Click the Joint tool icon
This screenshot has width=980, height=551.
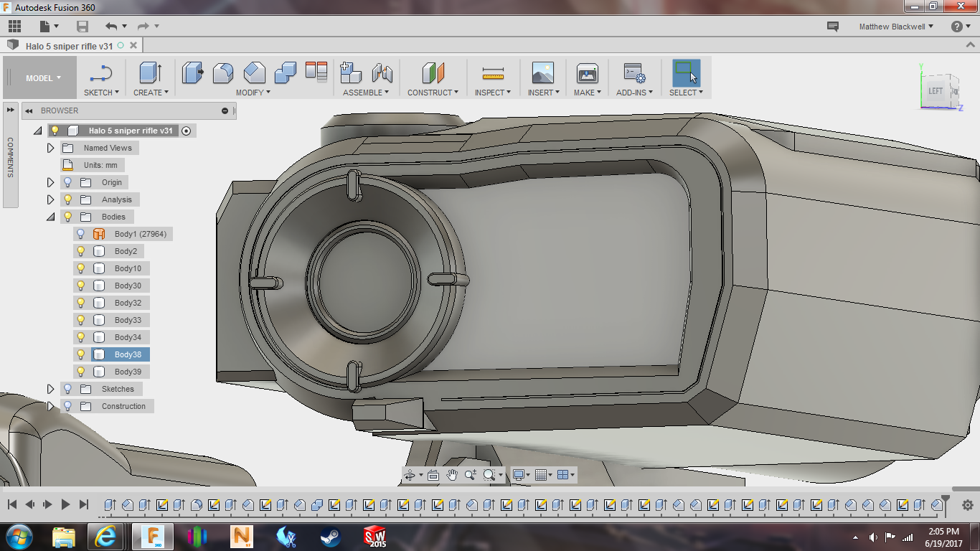click(382, 72)
